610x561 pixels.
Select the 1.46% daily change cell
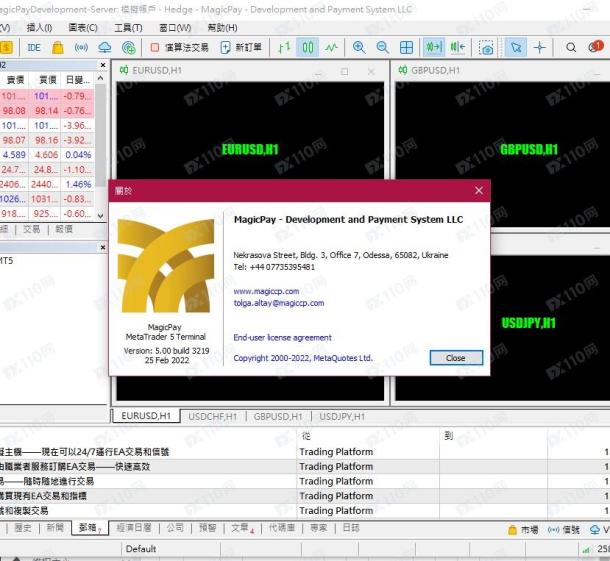click(x=78, y=184)
